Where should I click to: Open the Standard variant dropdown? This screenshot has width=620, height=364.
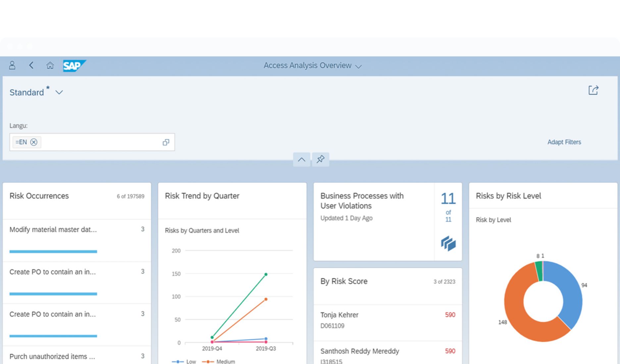tap(59, 92)
